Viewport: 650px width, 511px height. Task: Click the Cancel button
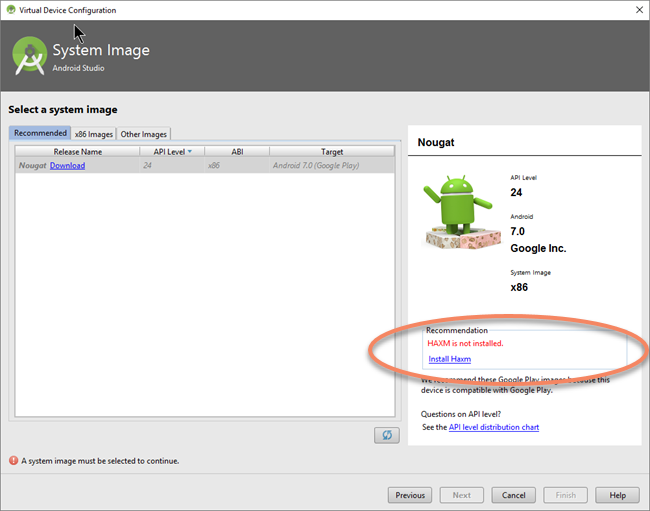point(513,495)
